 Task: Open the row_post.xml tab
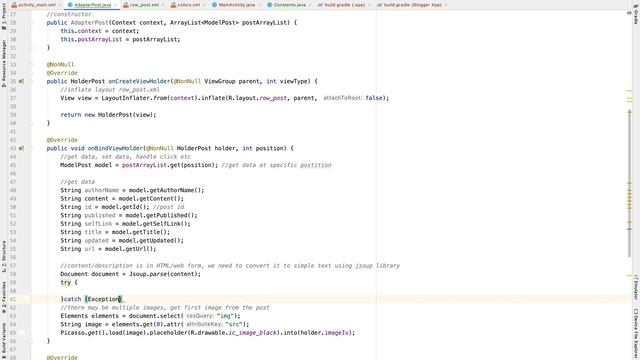pos(144,5)
